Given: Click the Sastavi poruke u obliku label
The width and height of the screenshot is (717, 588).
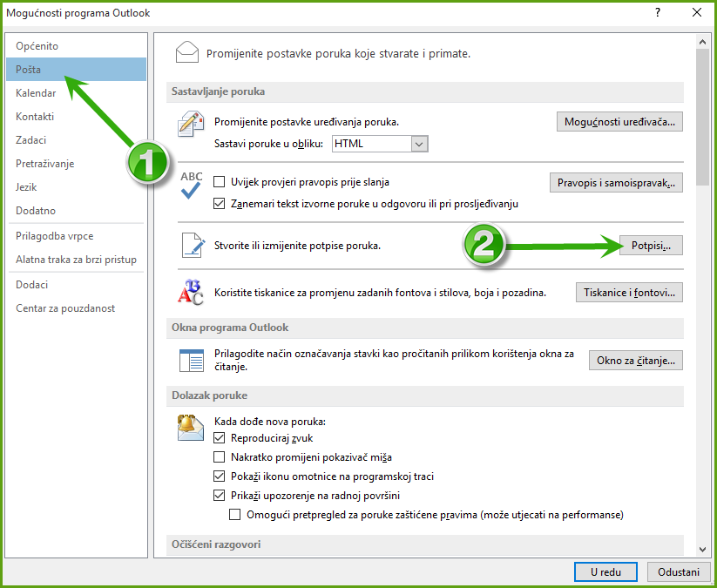Looking at the screenshot, I should pyautogui.click(x=269, y=144).
